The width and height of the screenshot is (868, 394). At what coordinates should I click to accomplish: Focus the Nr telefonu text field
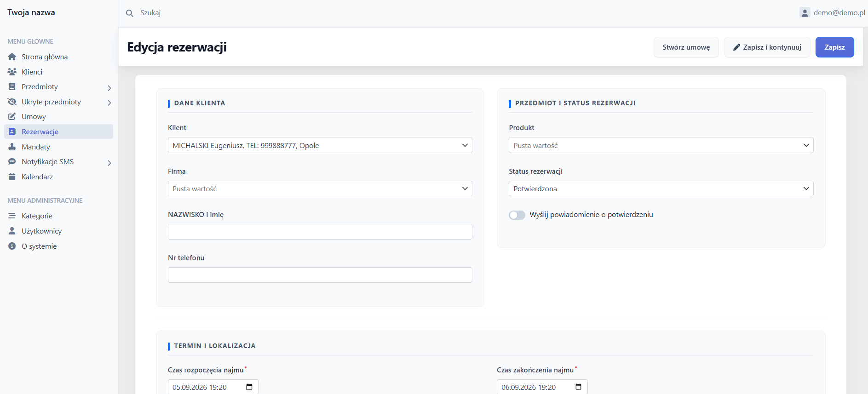click(x=320, y=275)
